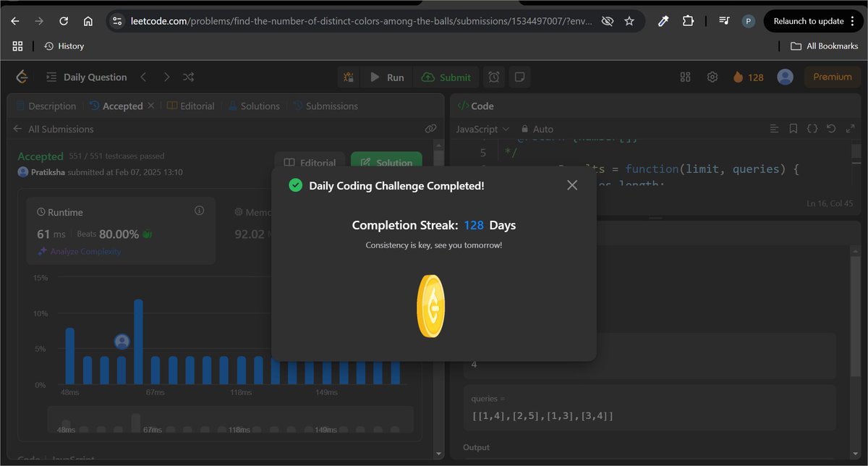Image resolution: width=868 pixels, height=466 pixels.
Task: Open the All Bookmarks folder
Action: 825,46
